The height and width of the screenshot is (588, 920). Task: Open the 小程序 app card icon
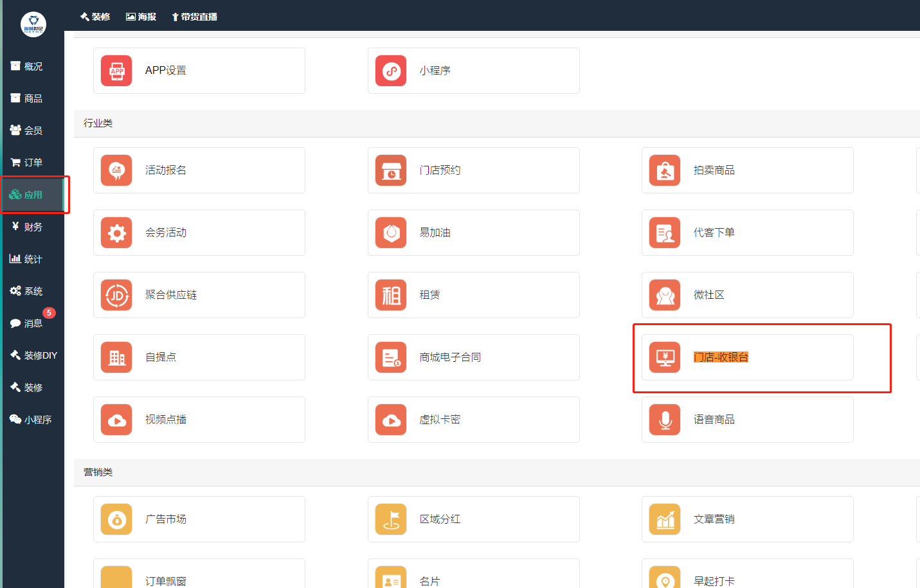391,71
